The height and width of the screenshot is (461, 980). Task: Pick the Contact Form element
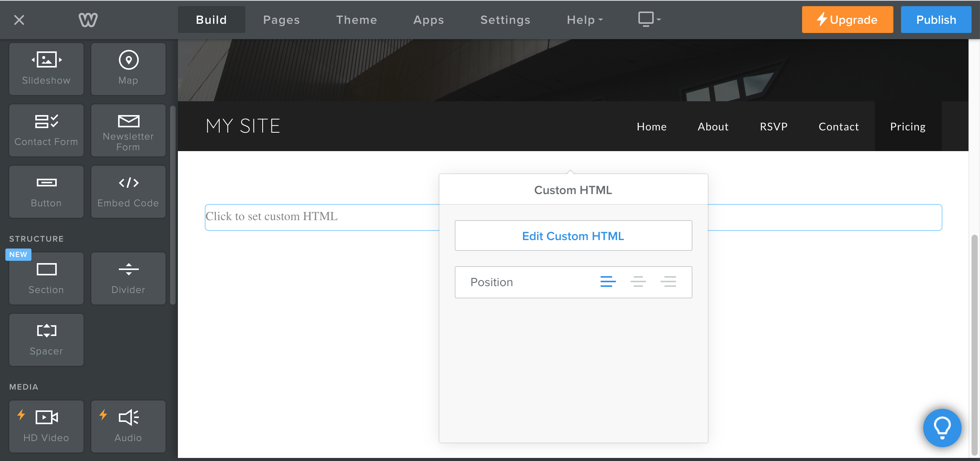[46, 130]
